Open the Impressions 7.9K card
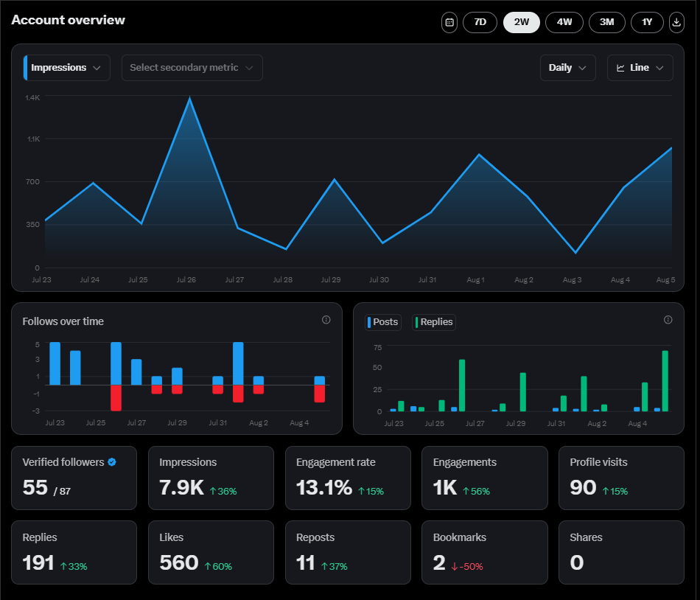700x600 pixels. point(211,478)
